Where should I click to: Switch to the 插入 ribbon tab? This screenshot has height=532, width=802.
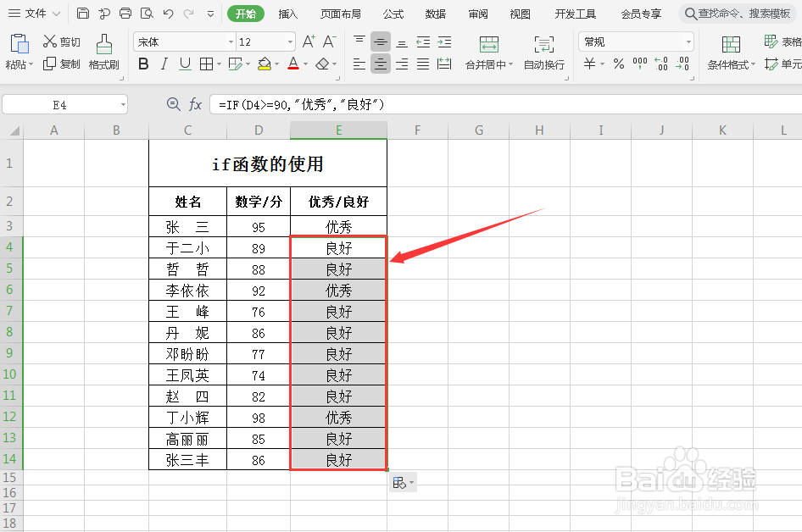click(288, 14)
